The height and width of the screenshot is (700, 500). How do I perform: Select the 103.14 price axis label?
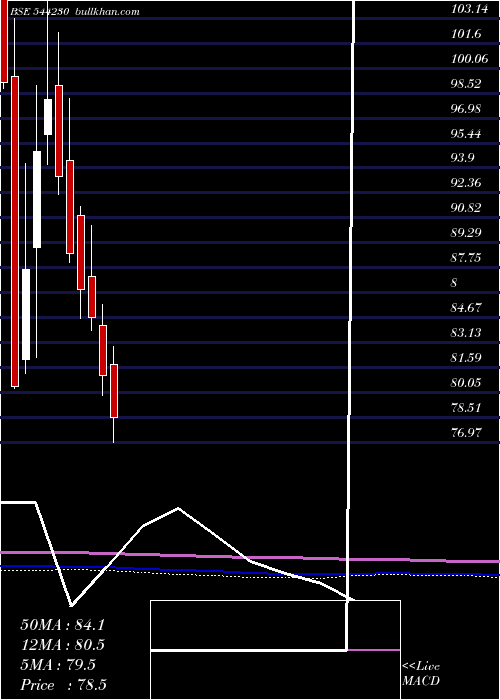coord(470,9)
